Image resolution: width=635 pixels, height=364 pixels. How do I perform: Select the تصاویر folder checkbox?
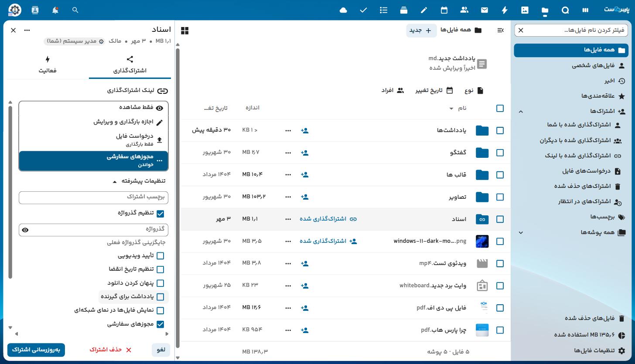500,197
